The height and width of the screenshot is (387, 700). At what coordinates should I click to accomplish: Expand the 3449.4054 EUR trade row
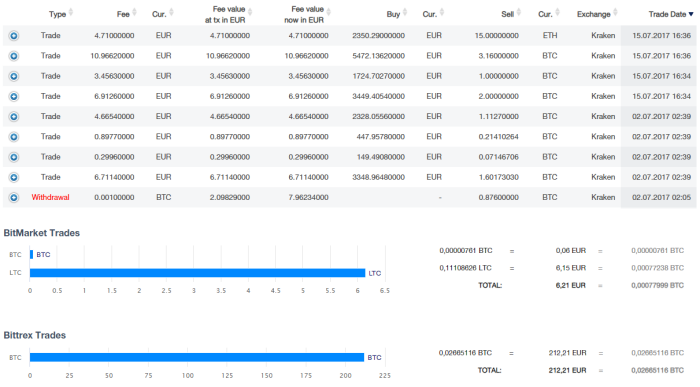[14, 96]
